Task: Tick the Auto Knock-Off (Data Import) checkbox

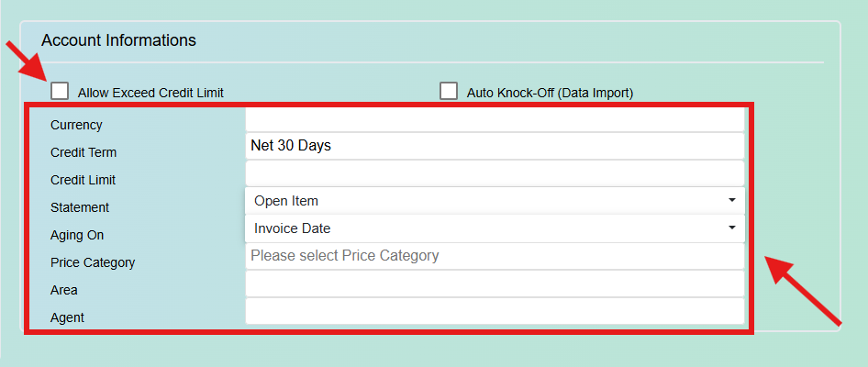Action: 449,91
